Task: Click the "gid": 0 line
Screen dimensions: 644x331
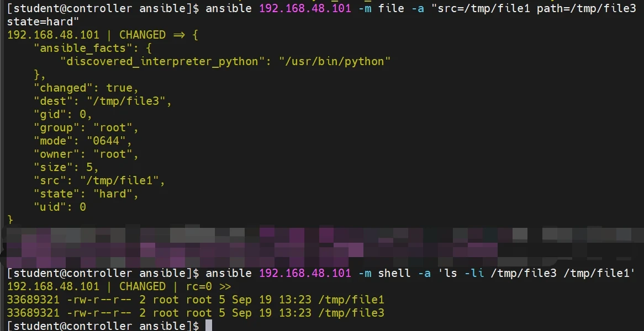Action: (x=62, y=114)
